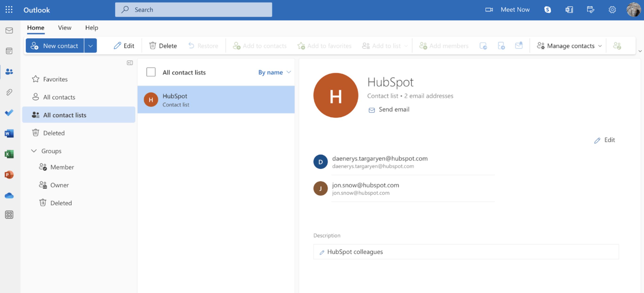The image size is (644, 293).
Task: Expand the Groups section in sidebar
Action: pyautogui.click(x=33, y=150)
